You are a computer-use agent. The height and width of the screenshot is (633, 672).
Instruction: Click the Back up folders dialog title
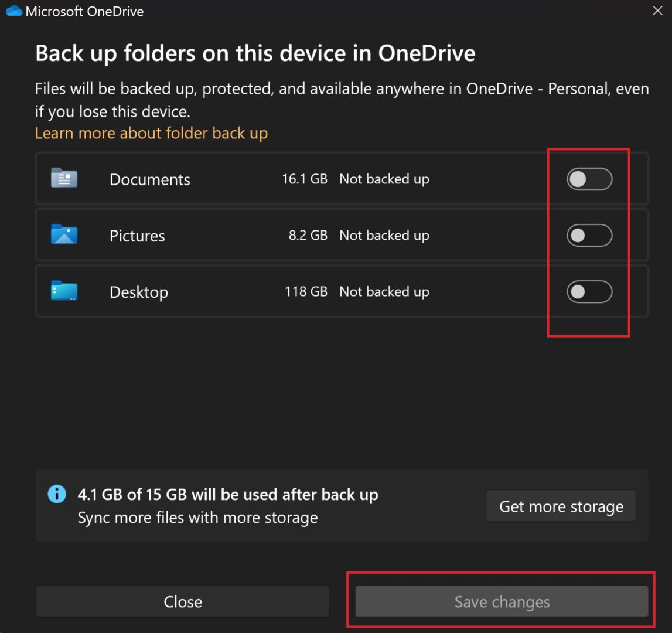[x=255, y=53]
